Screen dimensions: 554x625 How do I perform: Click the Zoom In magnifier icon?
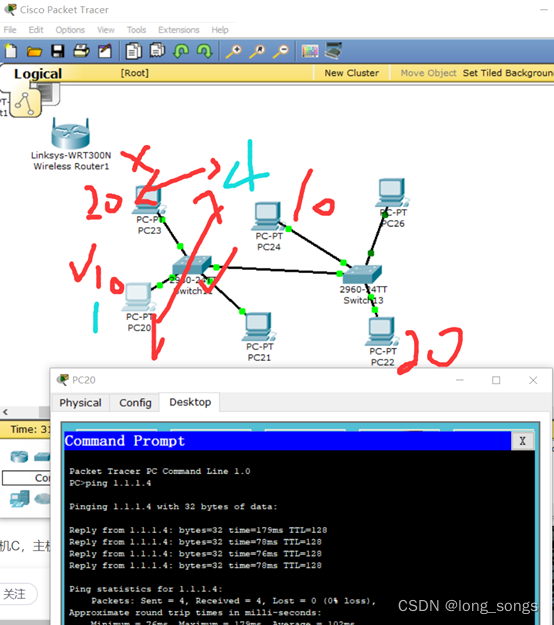pos(234,51)
